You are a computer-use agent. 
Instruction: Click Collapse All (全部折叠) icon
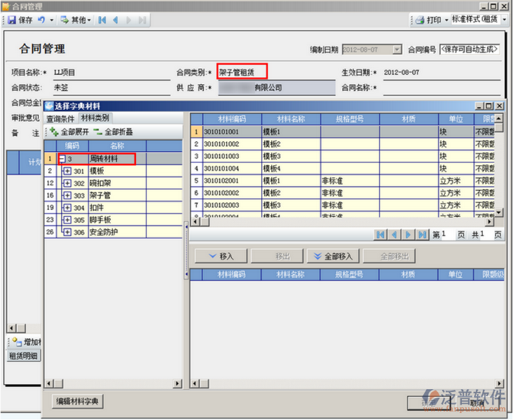pos(98,132)
